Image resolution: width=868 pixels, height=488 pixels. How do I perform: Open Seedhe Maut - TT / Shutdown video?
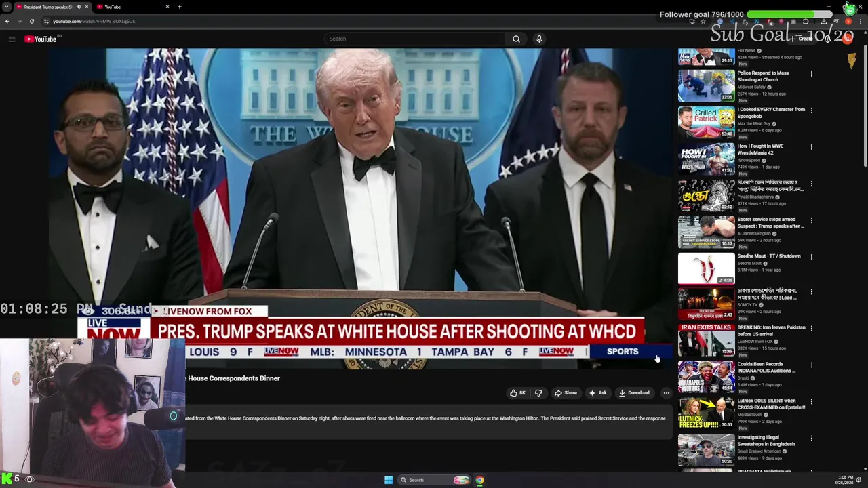[x=769, y=256]
